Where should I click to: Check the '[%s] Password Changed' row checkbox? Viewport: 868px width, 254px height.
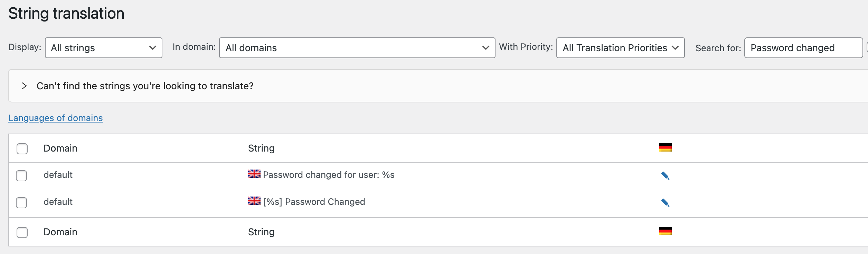tap(21, 203)
